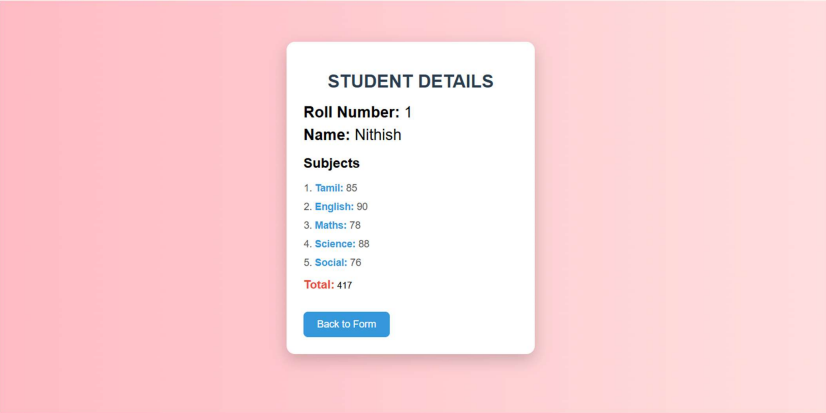The width and height of the screenshot is (826, 413).
Task: Click the English score 90
Action: tap(362, 207)
